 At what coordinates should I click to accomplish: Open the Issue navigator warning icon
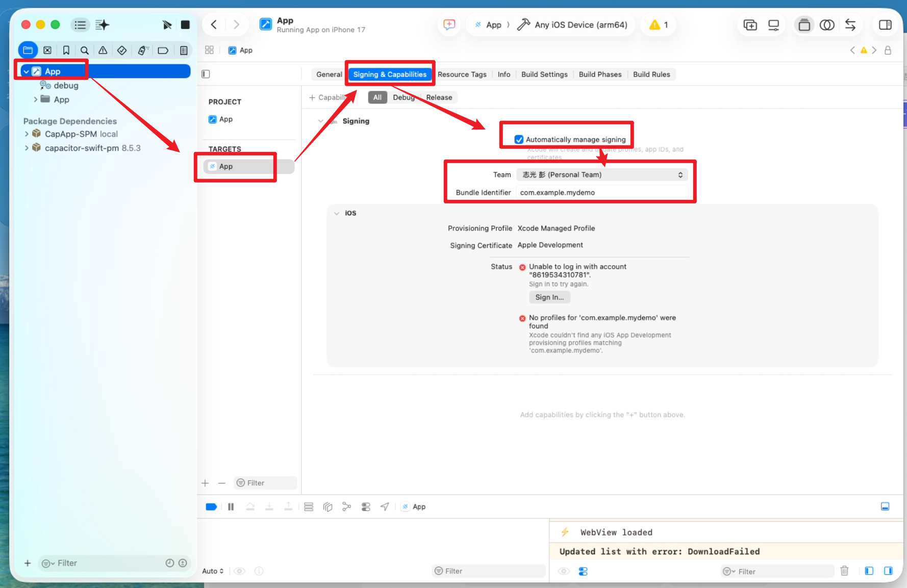103,50
